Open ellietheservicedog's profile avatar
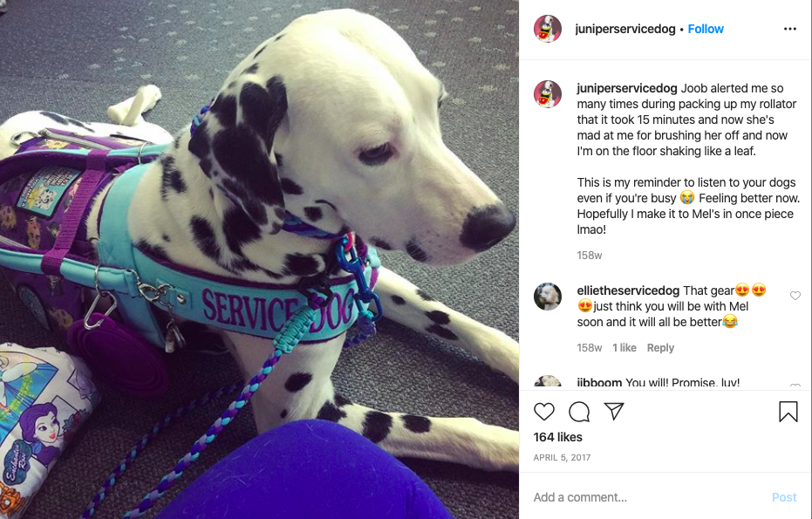This screenshot has width=812, height=519. click(548, 297)
